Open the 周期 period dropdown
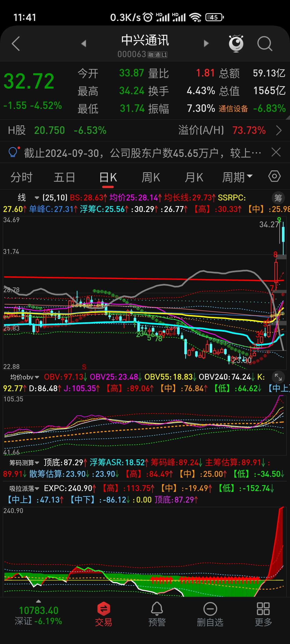290x644 pixels. [x=237, y=177]
